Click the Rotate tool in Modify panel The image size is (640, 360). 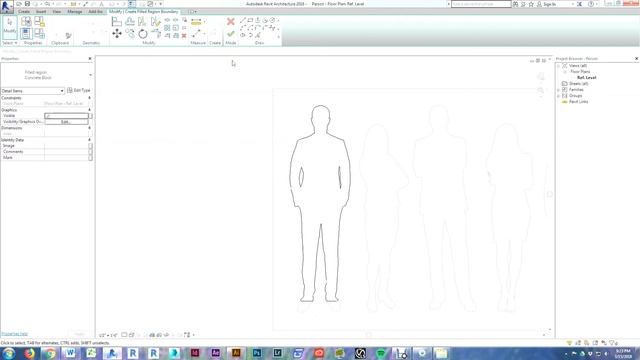coord(143,34)
